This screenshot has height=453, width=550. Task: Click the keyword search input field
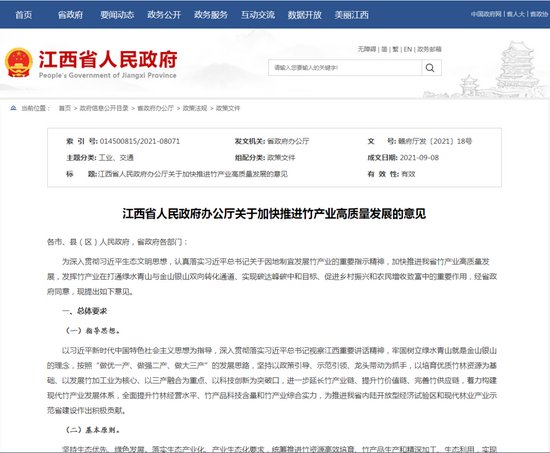pos(345,68)
